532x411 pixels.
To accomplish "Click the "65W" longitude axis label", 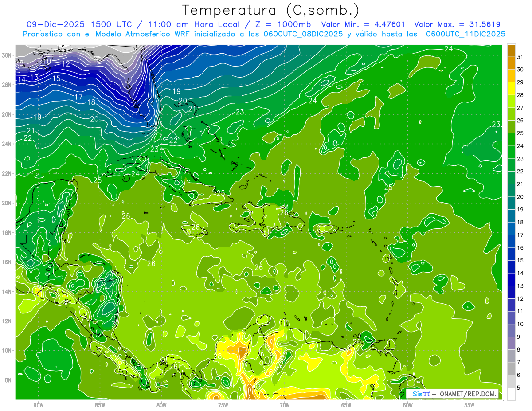I will click(x=346, y=405).
